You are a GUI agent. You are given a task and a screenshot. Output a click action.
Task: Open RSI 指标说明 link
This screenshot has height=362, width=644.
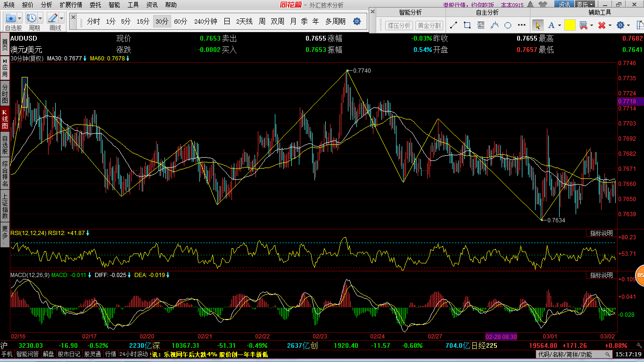coord(602,233)
